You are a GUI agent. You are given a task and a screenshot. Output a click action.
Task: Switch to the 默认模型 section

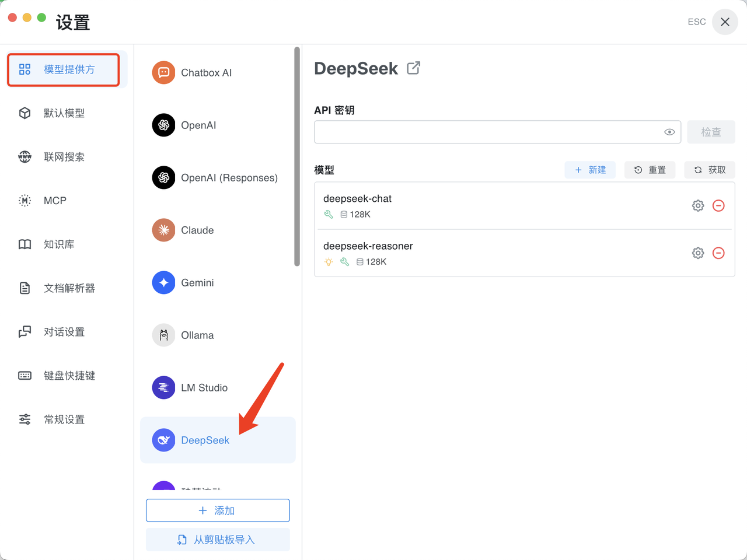click(63, 113)
